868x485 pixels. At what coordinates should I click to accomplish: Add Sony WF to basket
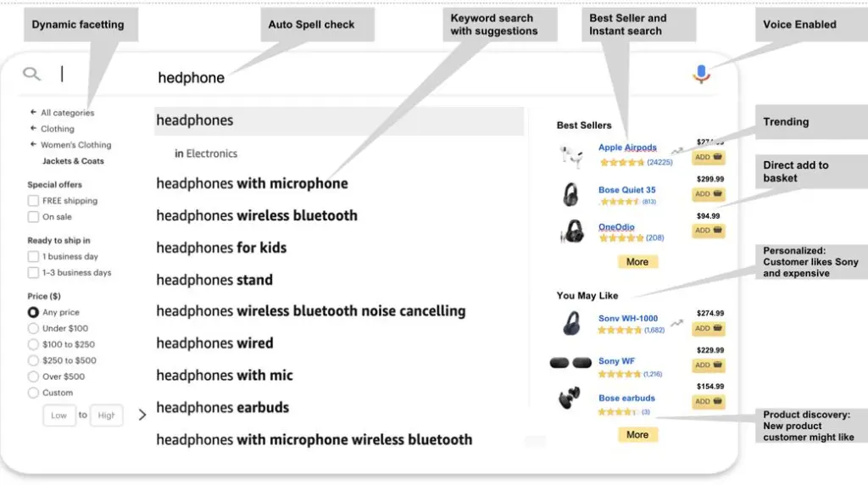pos(708,365)
